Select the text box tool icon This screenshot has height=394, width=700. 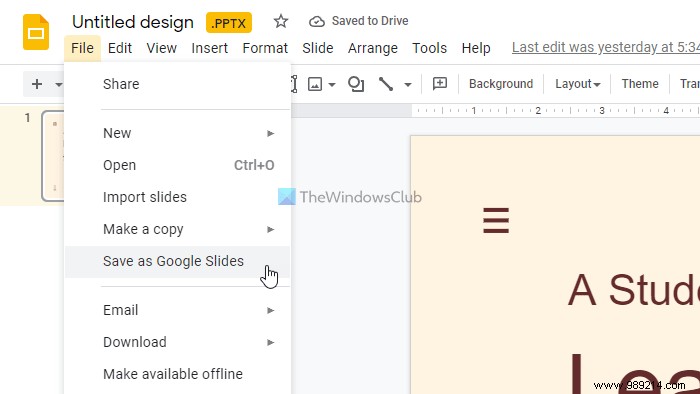pyautogui.click(x=294, y=84)
